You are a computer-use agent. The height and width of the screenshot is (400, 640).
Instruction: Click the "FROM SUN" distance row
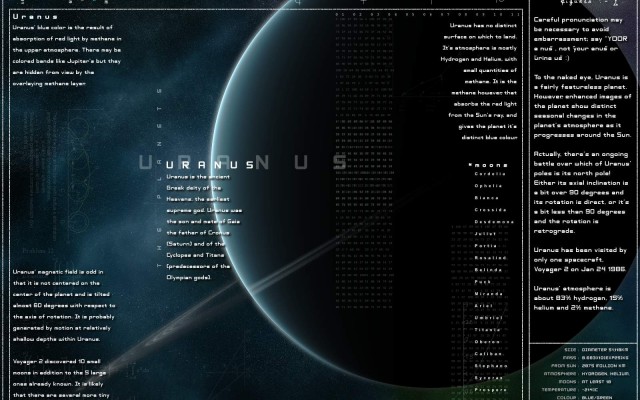[589, 366]
